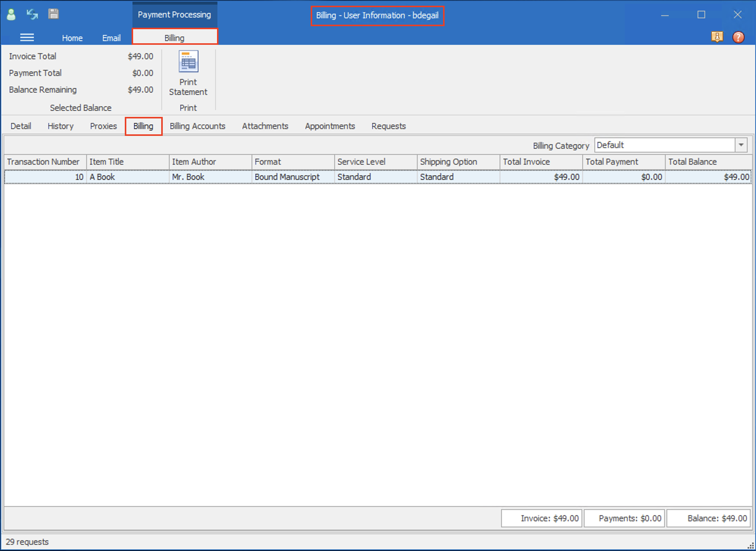Screen dimensions: 756x551
Task: Switch to the Home ribbon tab
Action: click(x=72, y=38)
